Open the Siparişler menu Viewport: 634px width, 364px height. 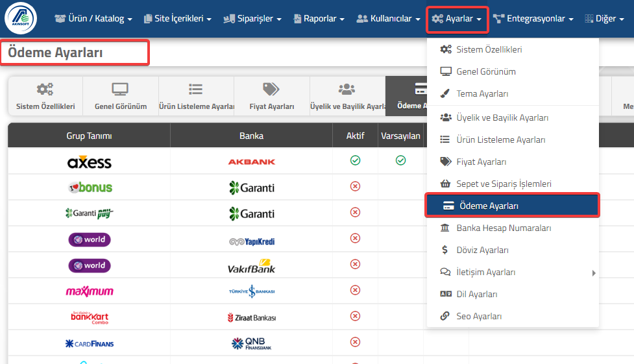pyautogui.click(x=252, y=19)
